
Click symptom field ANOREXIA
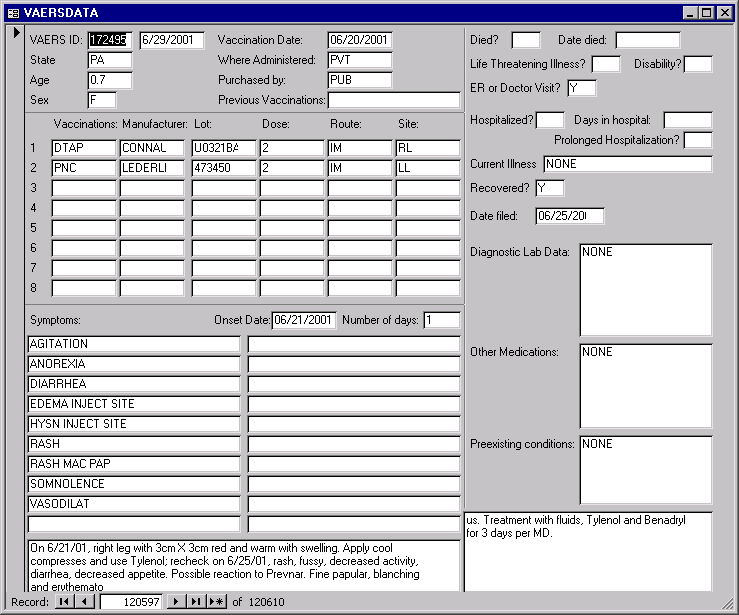point(134,364)
